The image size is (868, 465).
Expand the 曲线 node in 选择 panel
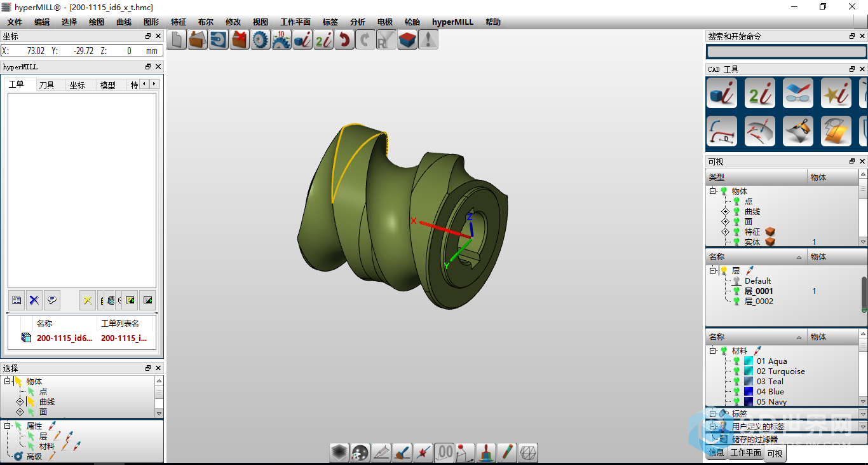(x=20, y=401)
